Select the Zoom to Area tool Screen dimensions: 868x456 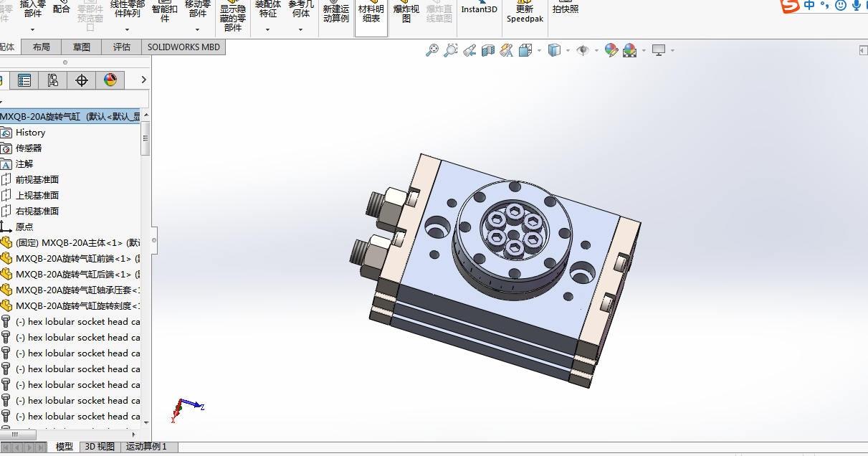(451, 50)
